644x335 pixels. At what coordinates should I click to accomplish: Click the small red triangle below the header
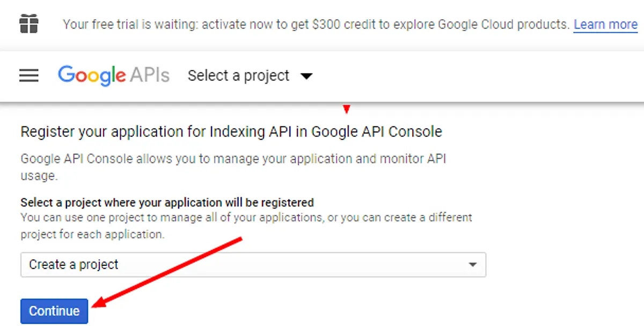pyautogui.click(x=347, y=109)
